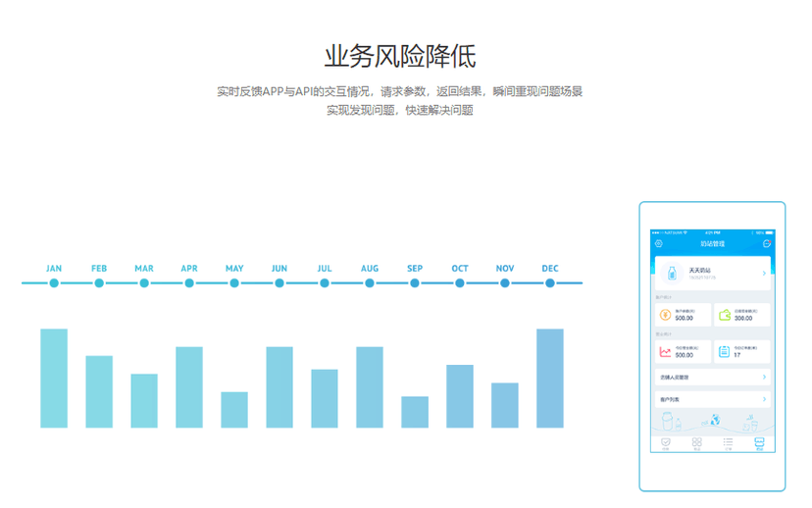Select the highlighted store tab icon
The image size is (812, 508).
[759, 442]
